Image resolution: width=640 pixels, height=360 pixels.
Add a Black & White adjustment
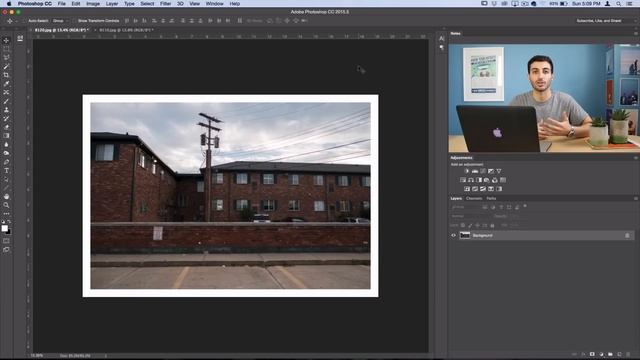[x=479, y=180]
